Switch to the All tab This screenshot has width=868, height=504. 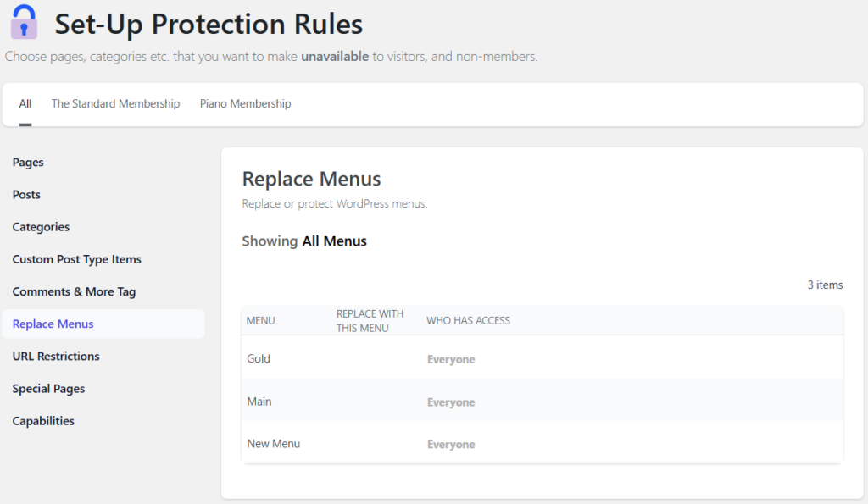point(25,104)
